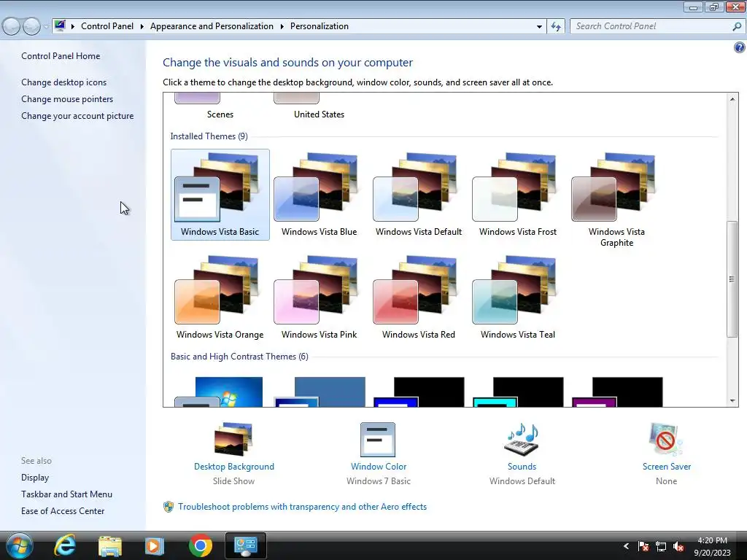Open the Sounds settings icon
The width and height of the screenshot is (747, 560).
point(522,440)
